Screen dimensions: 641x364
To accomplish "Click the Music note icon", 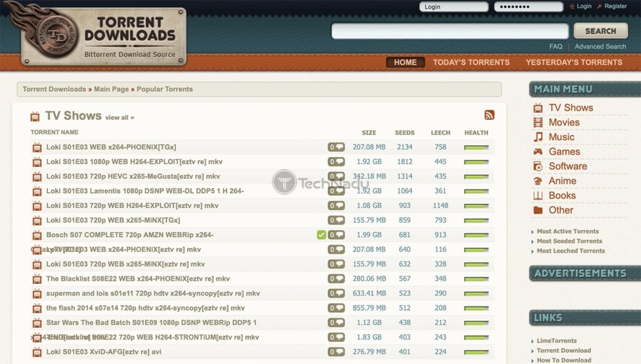I will [538, 137].
